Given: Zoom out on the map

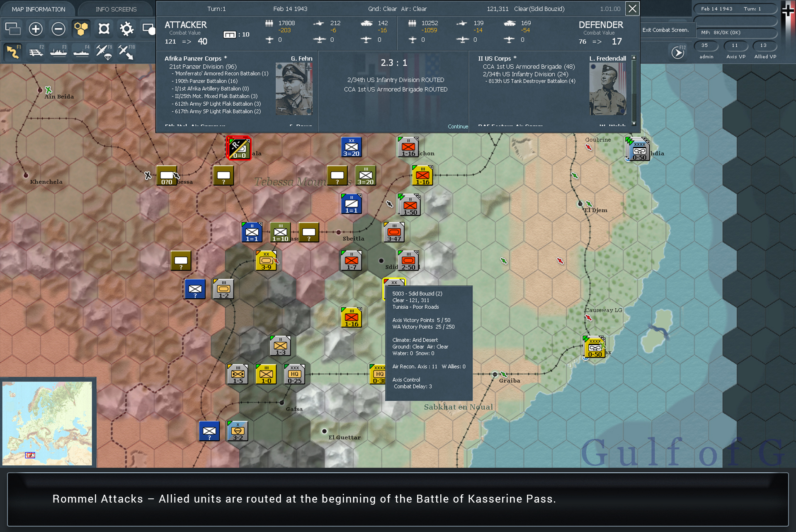Looking at the screenshot, I should (x=58, y=29).
